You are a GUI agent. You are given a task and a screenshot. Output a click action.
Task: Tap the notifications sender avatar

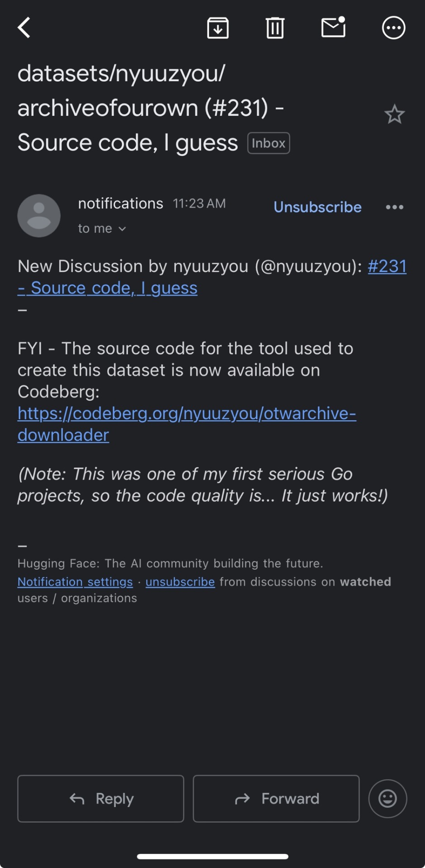coord(39,216)
